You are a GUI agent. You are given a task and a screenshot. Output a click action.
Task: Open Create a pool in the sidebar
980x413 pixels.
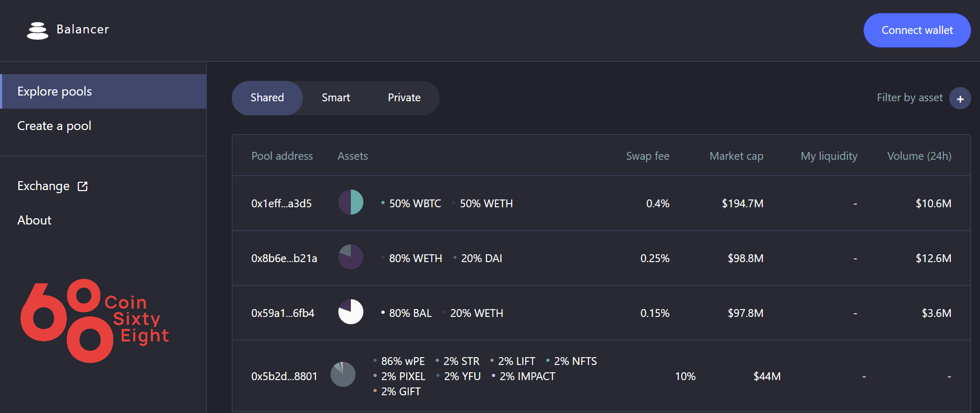[x=54, y=126]
